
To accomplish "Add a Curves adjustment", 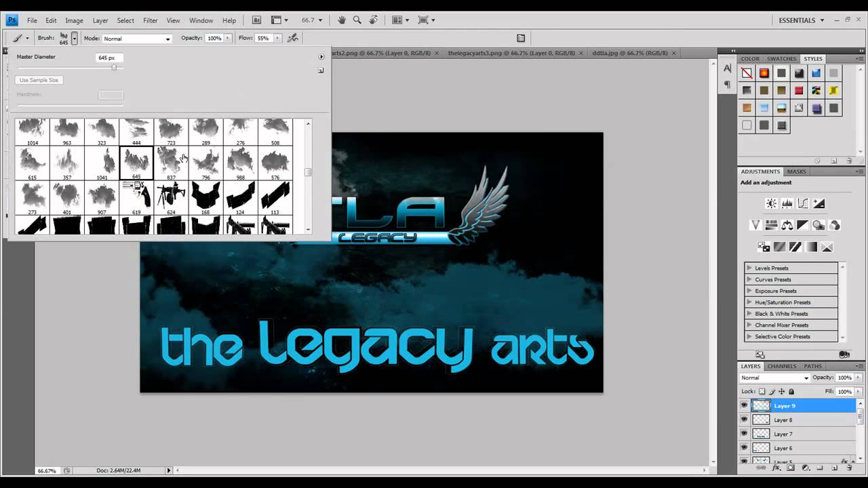I will click(x=803, y=203).
